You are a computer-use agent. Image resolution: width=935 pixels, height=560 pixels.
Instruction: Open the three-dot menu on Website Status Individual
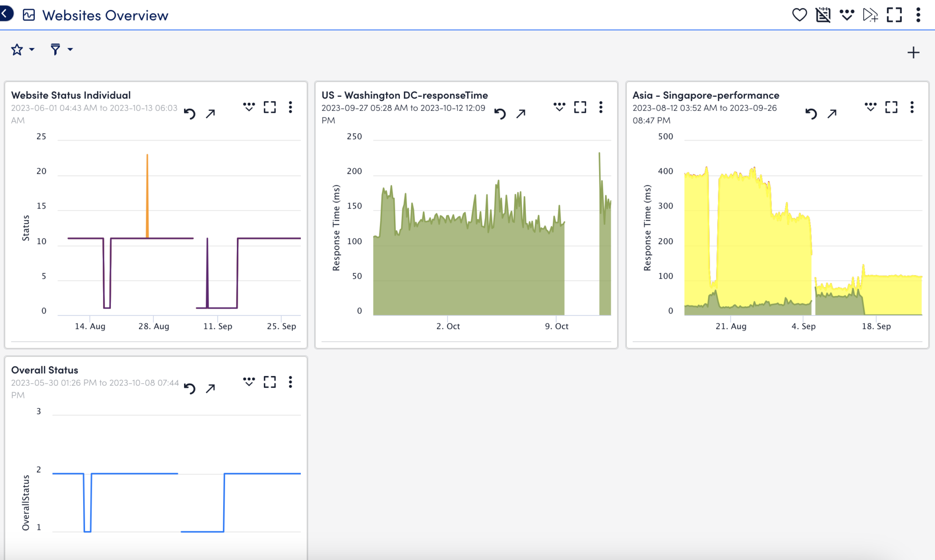(291, 107)
